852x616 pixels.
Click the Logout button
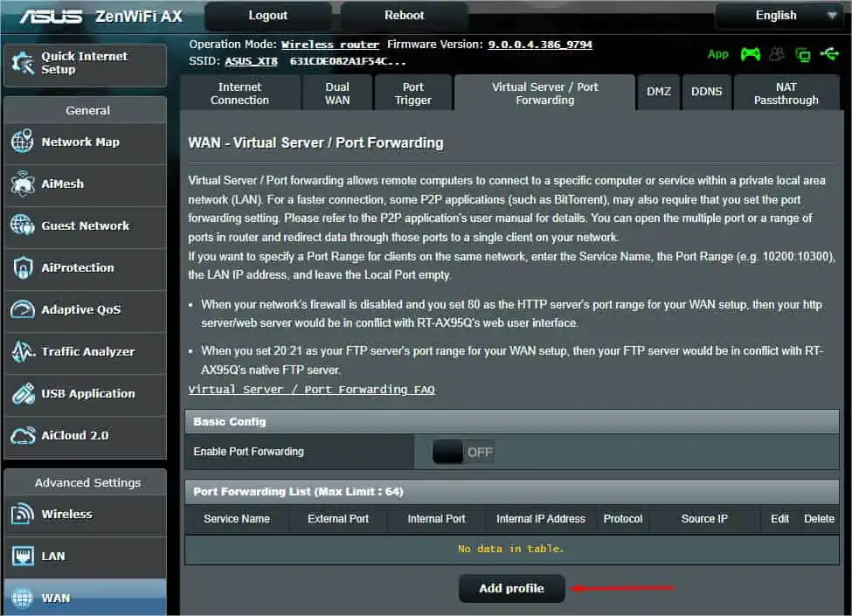click(x=268, y=16)
